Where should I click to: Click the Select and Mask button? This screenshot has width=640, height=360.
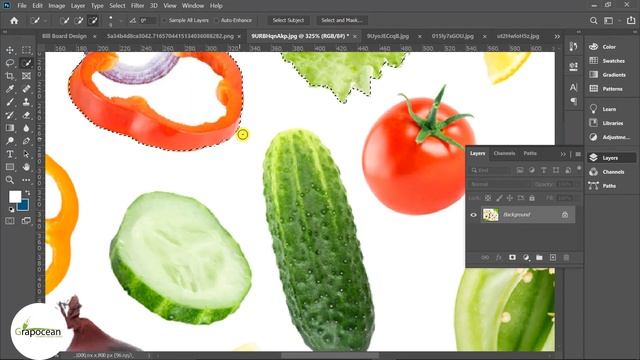[x=341, y=20]
